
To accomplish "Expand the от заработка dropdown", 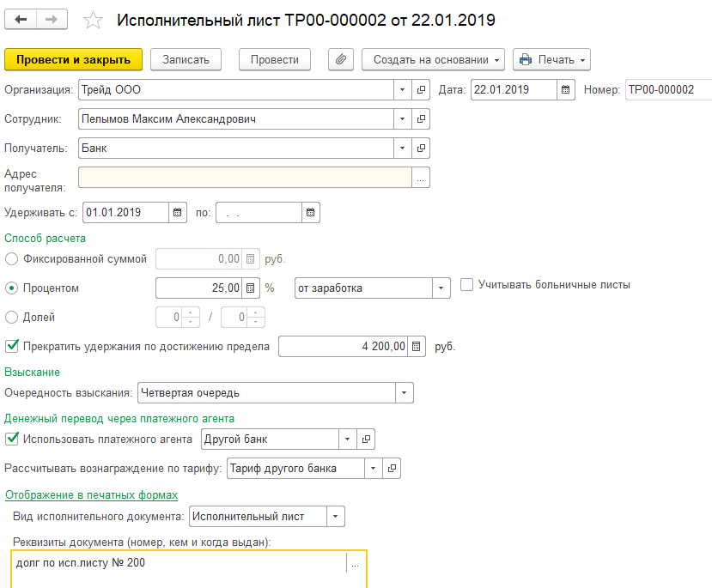I will pos(441,288).
